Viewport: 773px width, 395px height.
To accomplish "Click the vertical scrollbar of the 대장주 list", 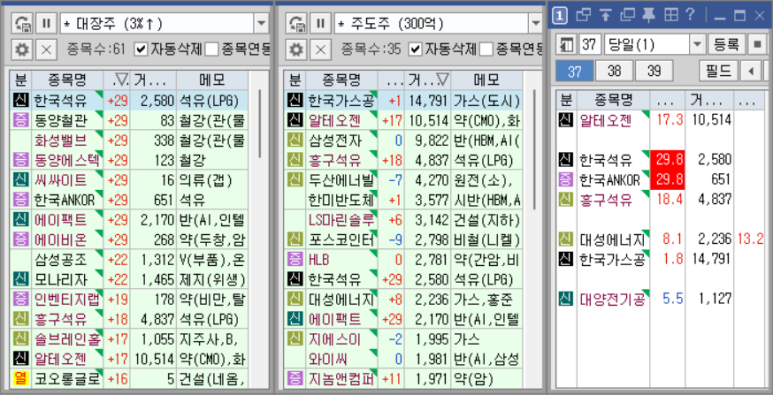I will coord(259,123).
